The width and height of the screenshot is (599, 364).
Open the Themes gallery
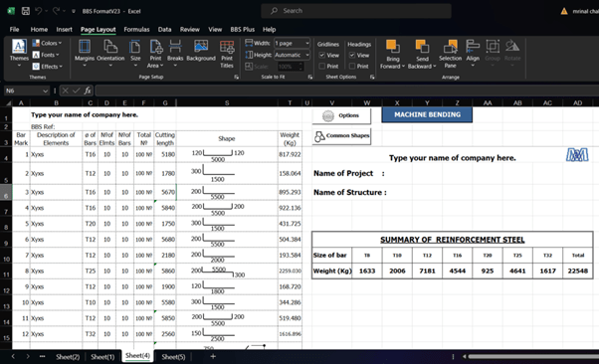[19, 53]
